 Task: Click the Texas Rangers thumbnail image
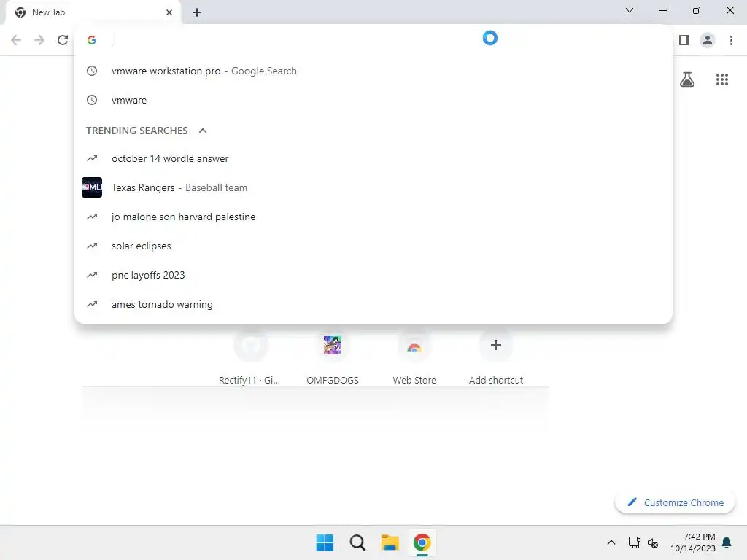click(92, 187)
